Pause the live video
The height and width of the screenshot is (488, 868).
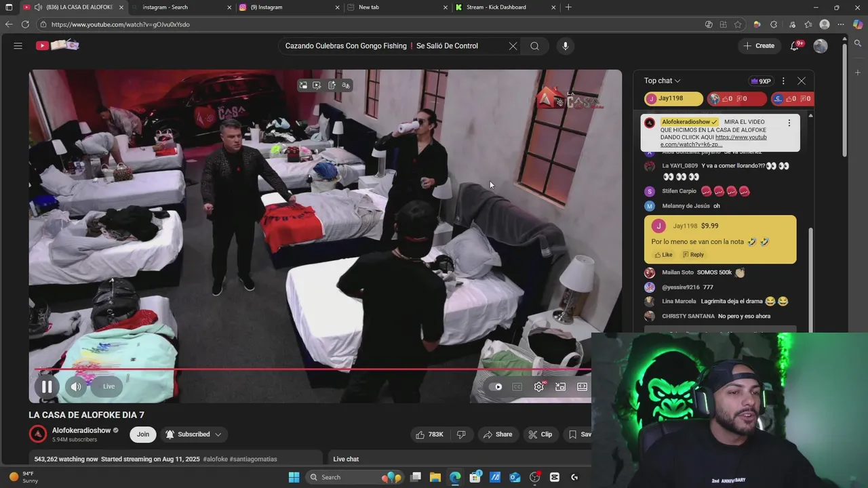pyautogui.click(x=47, y=386)
